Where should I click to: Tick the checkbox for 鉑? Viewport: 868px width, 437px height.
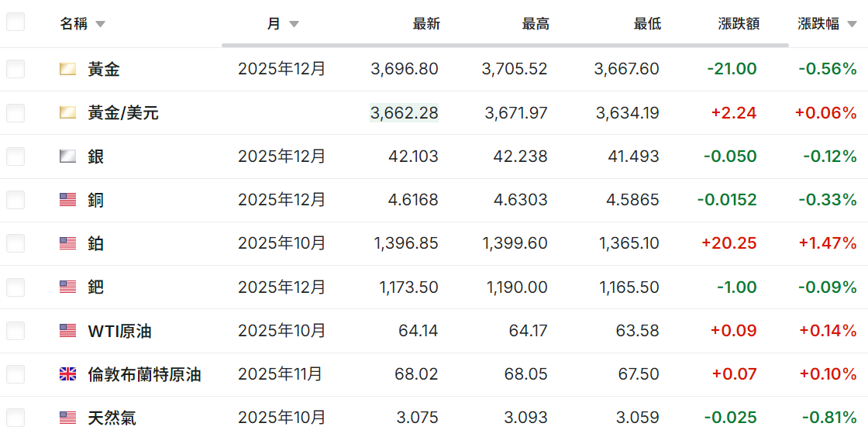point(15,243)
